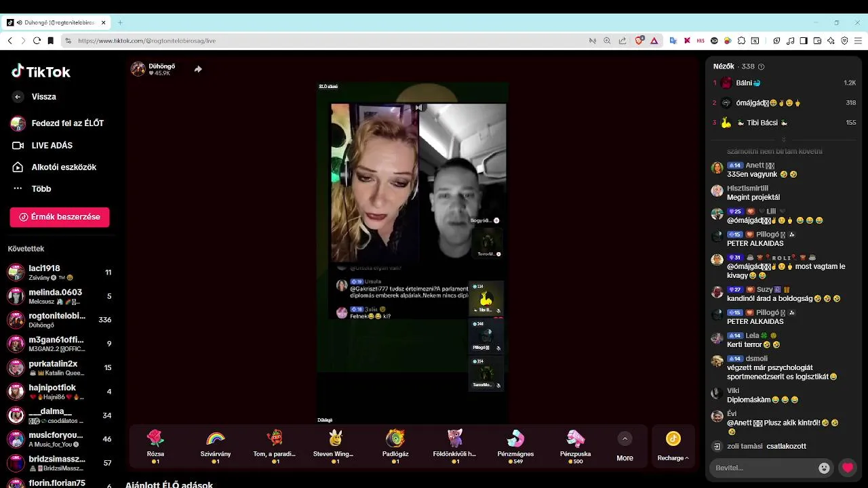This screenshot has height=488, width=868.
Task: Send the Szivárvány gift
Action: (x=216, y=446)
